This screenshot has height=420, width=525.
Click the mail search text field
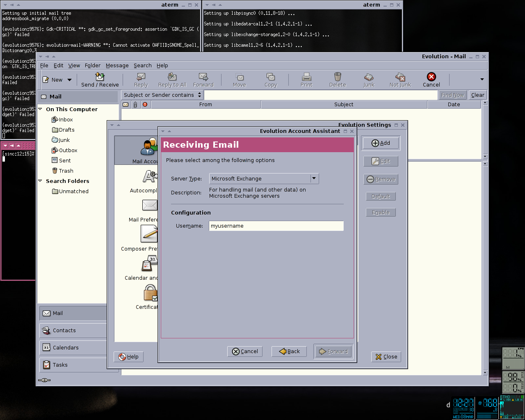click(321, 95)
